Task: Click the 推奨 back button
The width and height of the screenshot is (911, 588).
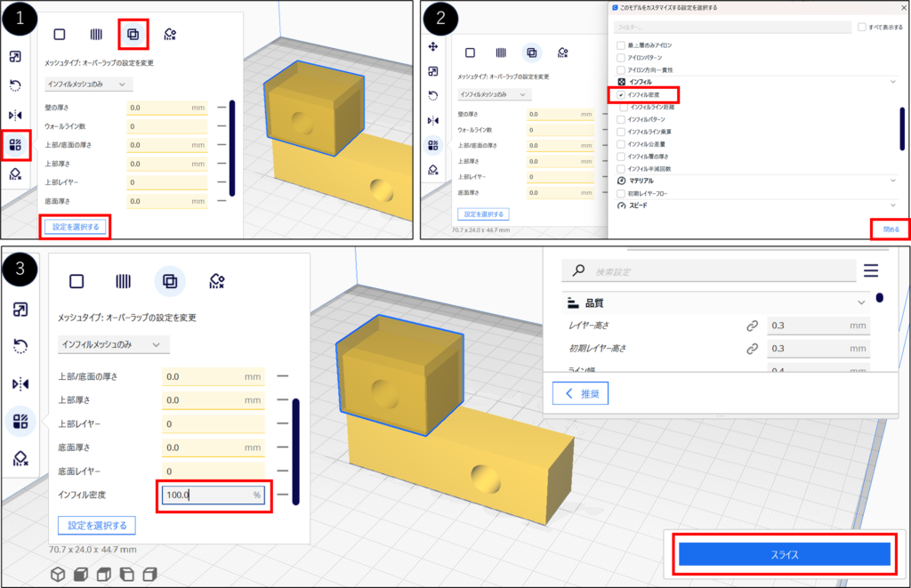Action: (x=580, y=393)
